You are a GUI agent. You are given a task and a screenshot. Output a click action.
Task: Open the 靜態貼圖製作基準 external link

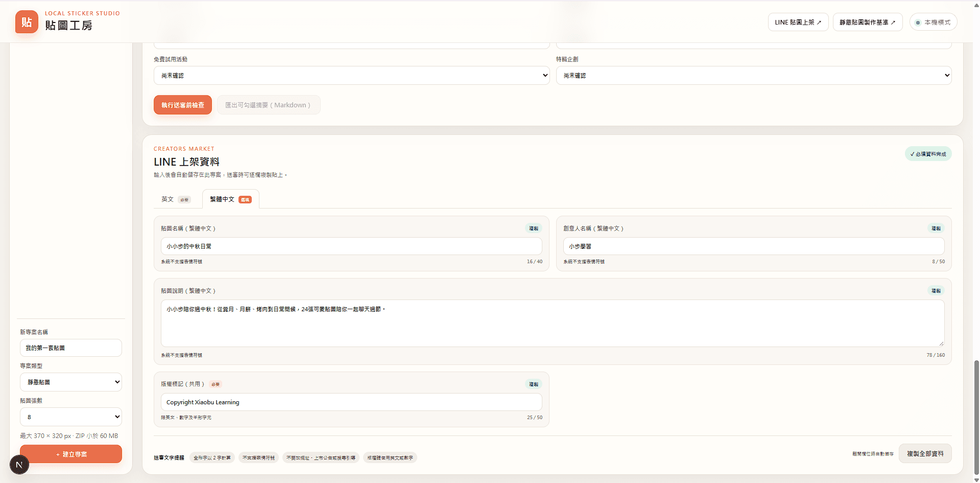(x=868, y=22)
